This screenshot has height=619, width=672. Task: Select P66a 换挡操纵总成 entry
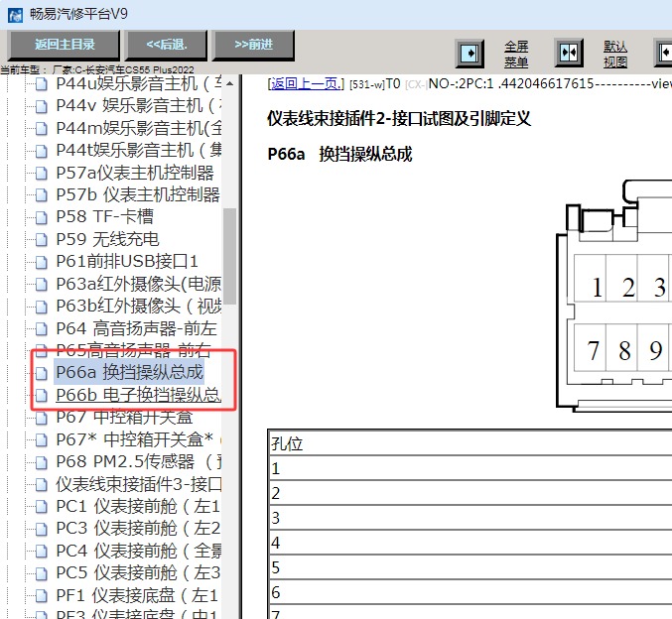pyautogui.click(x=129, y=372)
